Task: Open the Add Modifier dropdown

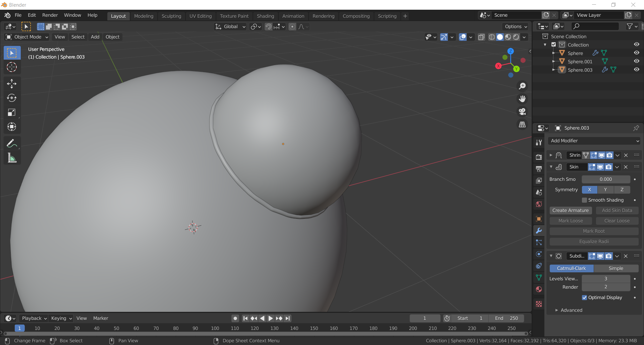Action: (594, 141)
